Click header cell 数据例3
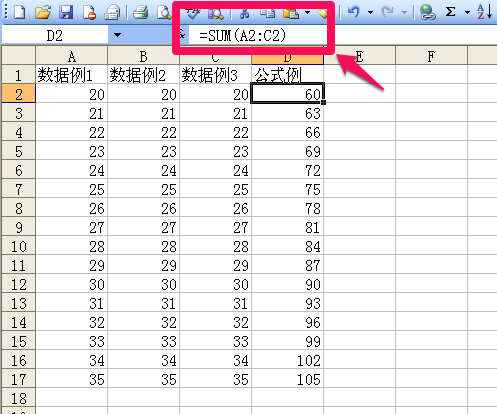The width and height of the screenshot is (497, 414). (215, 75)
